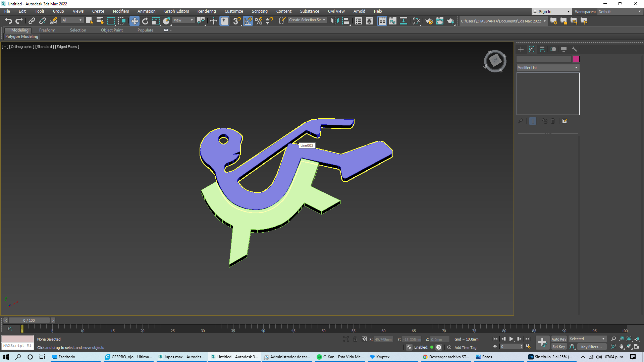Open the Utilities wrench panel tab

pyautogui.click(x=575, y=49)
